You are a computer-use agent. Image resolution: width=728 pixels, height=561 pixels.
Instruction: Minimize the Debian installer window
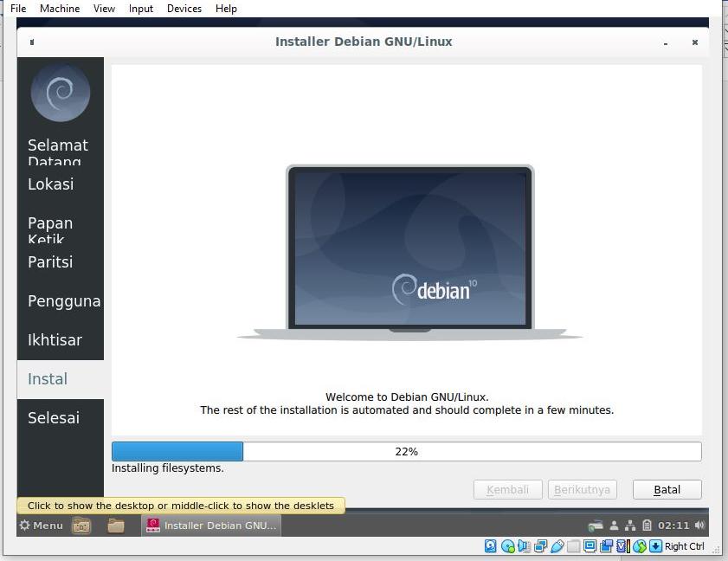666,43
